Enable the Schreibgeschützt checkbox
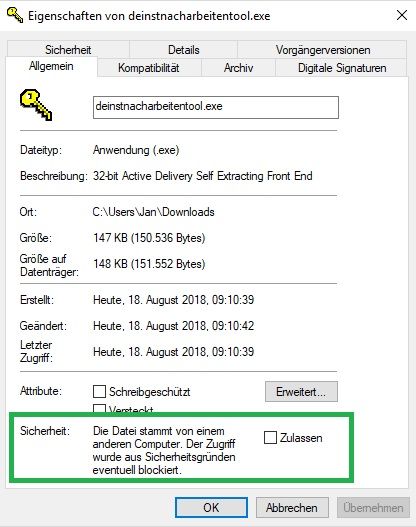 [x=99, y=392]
